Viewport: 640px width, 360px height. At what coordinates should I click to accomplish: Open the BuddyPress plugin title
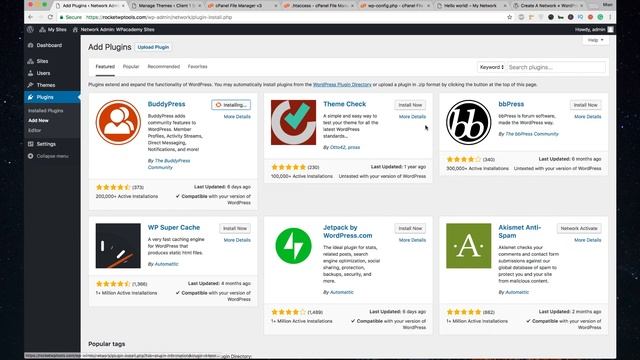click(167, 104)
